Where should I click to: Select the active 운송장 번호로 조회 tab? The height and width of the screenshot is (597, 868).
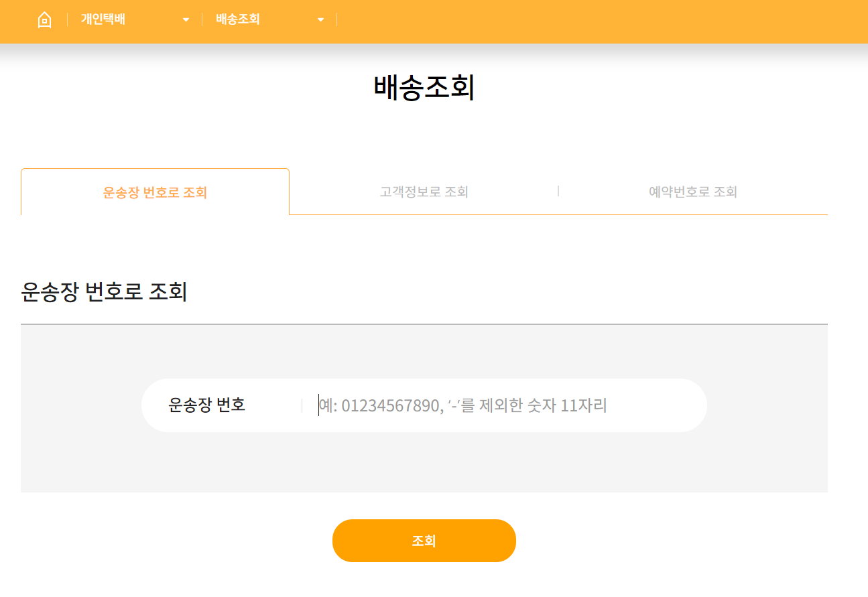click(154, 192)
